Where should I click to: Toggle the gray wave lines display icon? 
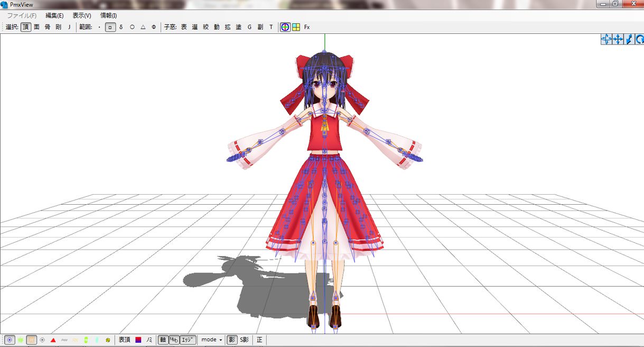pos(64,340)
